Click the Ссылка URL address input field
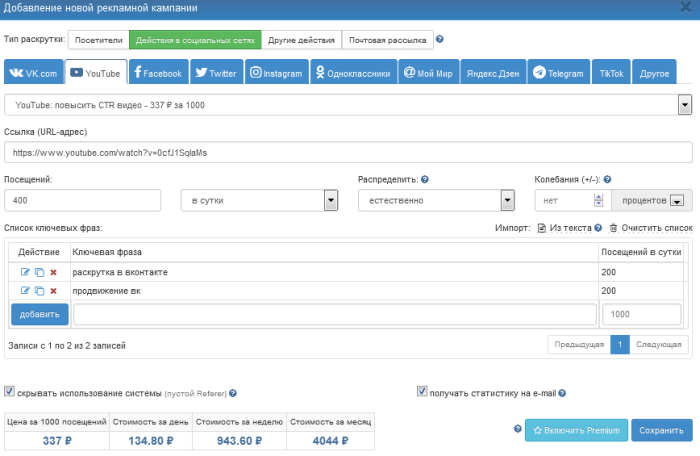This screenshot has height=456, width=700. click(348, 152)
